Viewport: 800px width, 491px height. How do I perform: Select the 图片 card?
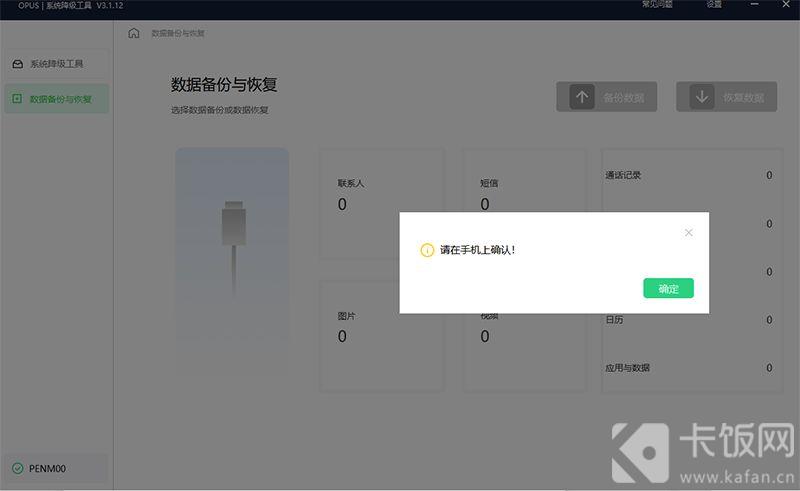(382, 335)
